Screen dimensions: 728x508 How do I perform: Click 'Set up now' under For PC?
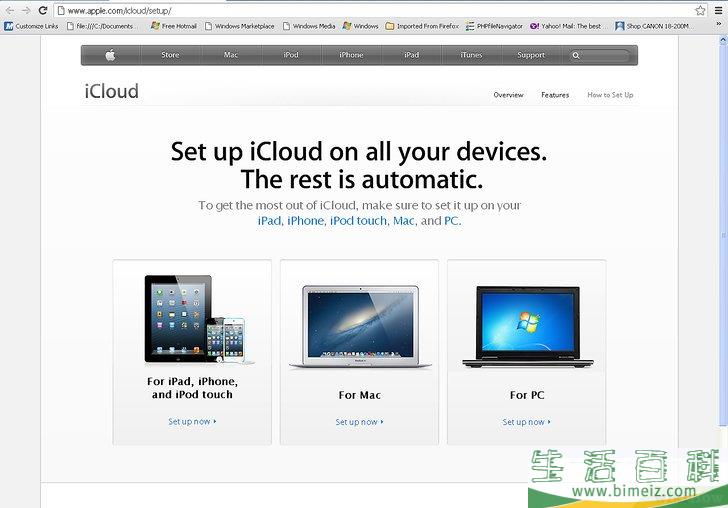[526, 422]
